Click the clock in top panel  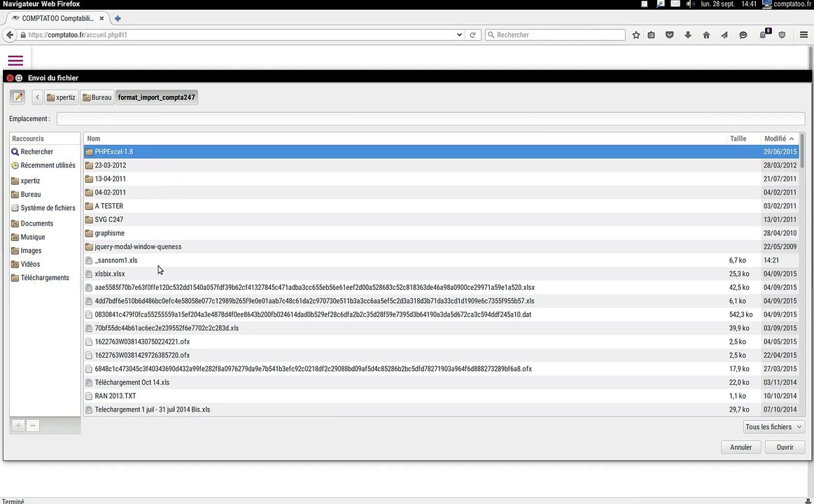(749, 3)
